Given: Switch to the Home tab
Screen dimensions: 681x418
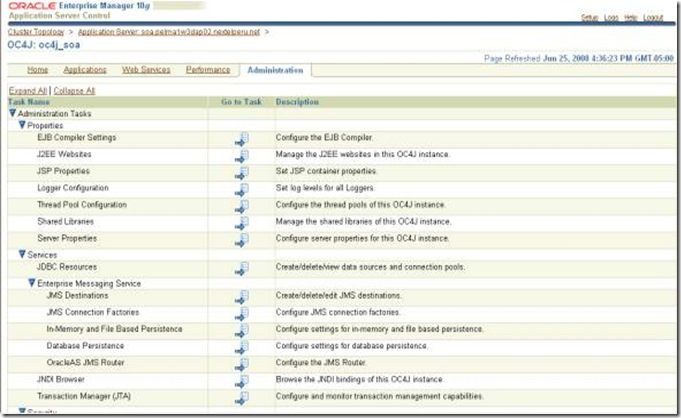Looking at the screenshot, I should [38, 70].
